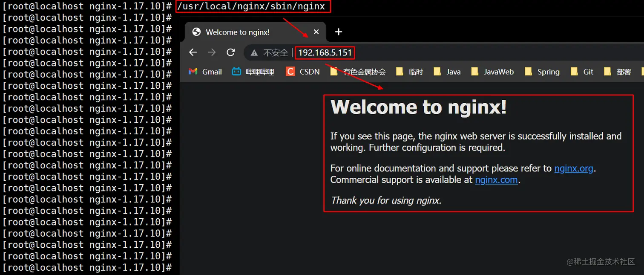Viewport: 644px width, 275px height.
Task: Open the 有色金属协会 bookmark folder
Action: point(358,72)
